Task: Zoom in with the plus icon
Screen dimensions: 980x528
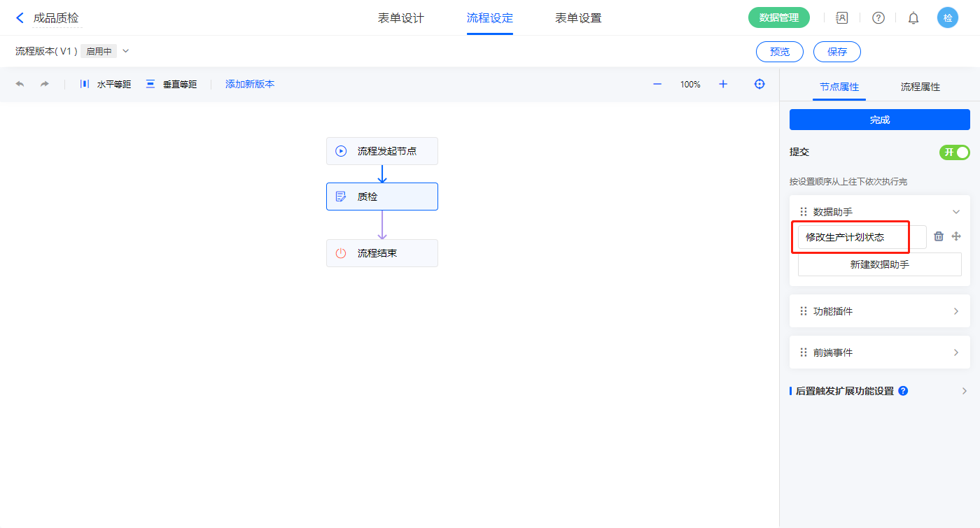Action: pos(723,84)
